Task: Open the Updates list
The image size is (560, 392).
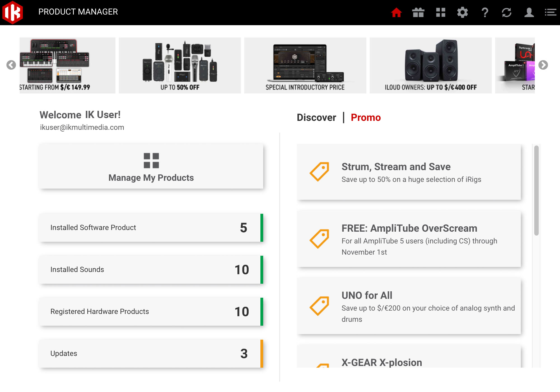Action: tap(151, 354)
